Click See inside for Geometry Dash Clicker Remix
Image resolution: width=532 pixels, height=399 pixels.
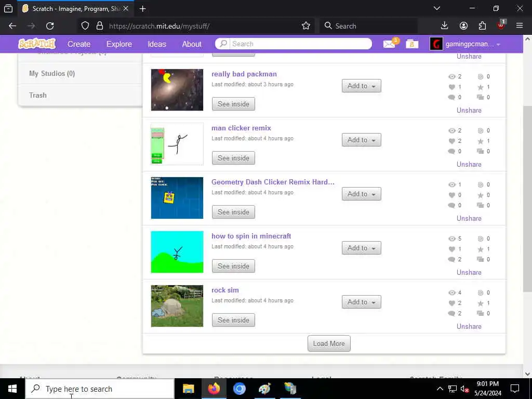233,212
